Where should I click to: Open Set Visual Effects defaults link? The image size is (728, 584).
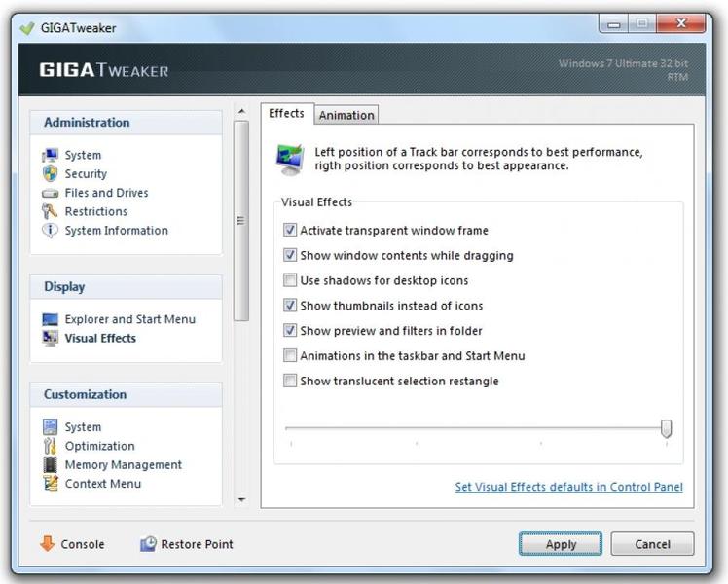(x=568, y=487)
